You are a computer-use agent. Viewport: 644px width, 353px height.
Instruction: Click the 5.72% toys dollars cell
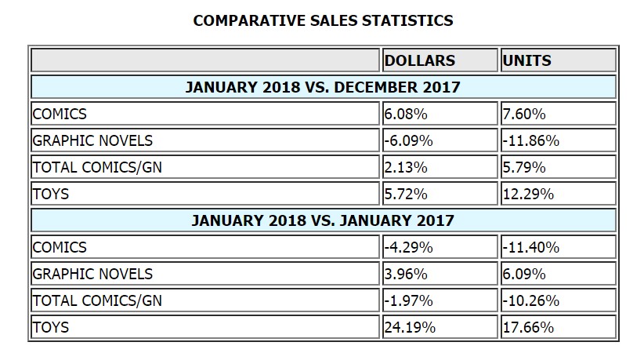pyautogui.click(x=440, y=194)
